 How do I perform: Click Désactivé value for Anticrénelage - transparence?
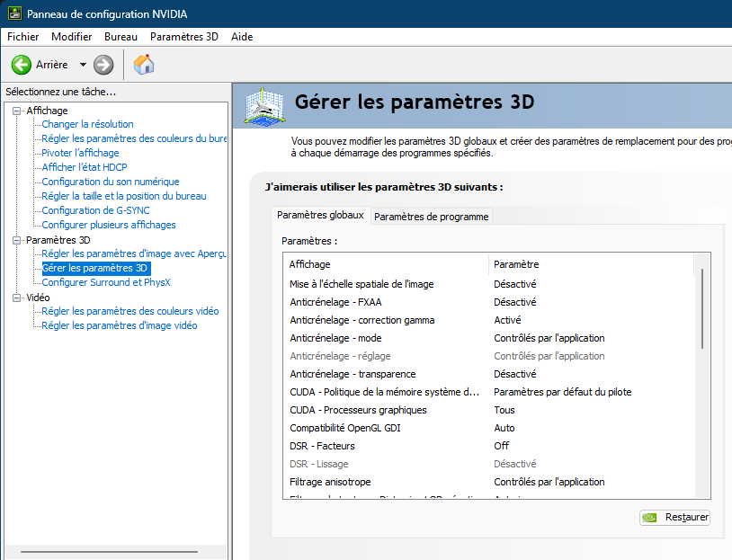point(515,374)
